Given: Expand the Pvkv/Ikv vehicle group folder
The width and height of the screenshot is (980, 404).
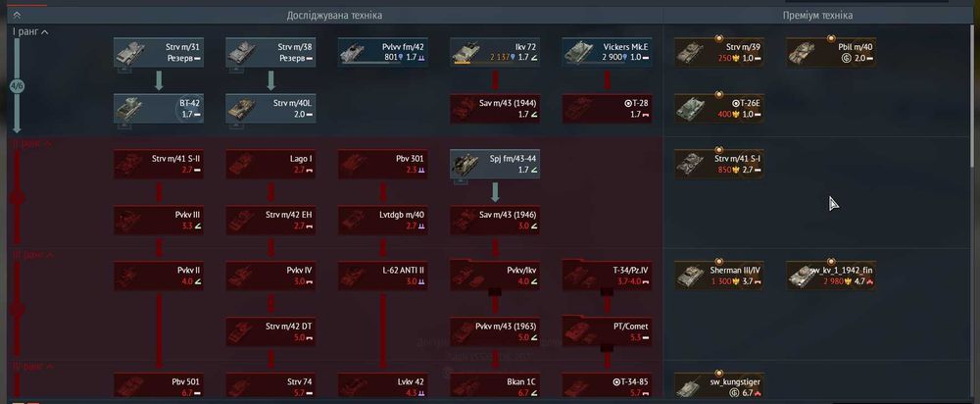Looking at the screenshot, I should 495,276.
